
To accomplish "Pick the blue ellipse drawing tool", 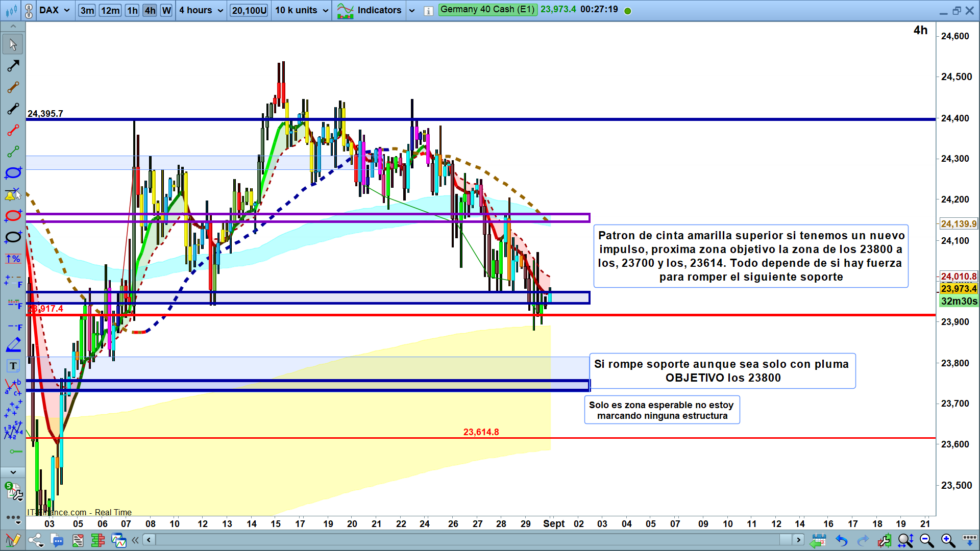I will [13, 173].
